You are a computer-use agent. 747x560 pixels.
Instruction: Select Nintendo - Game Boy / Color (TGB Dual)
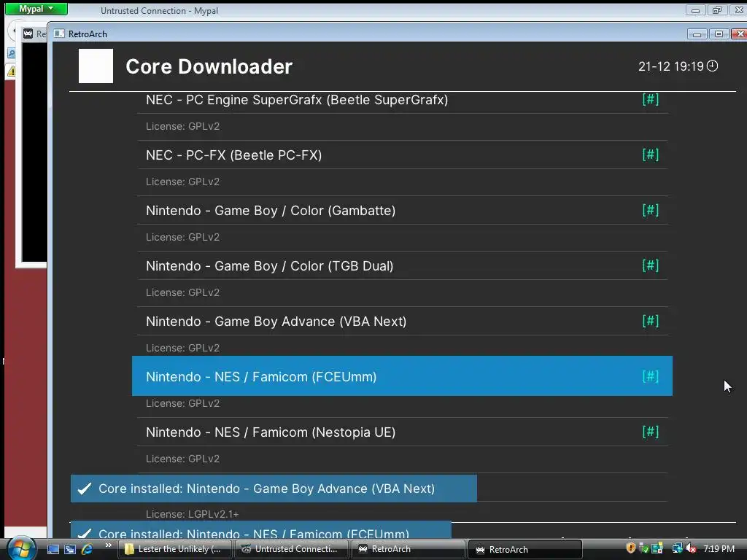click(402, 265)
